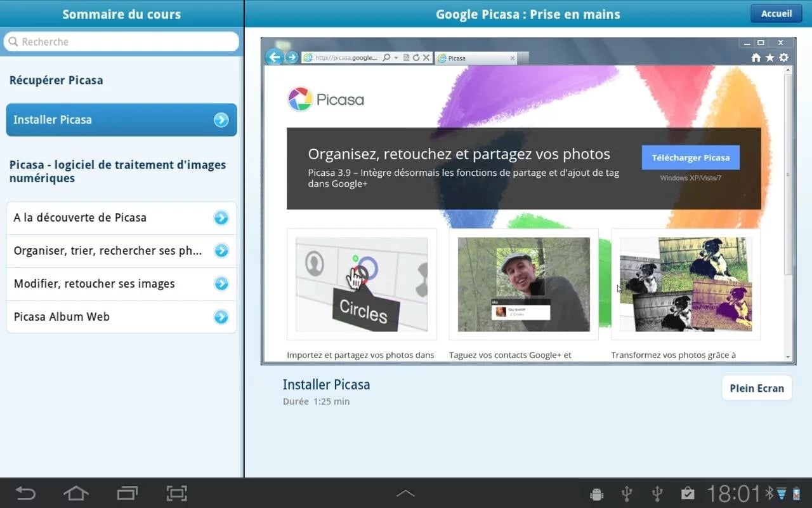Click browser back arrow in video
812x508 pixels.
pos(274,57)
